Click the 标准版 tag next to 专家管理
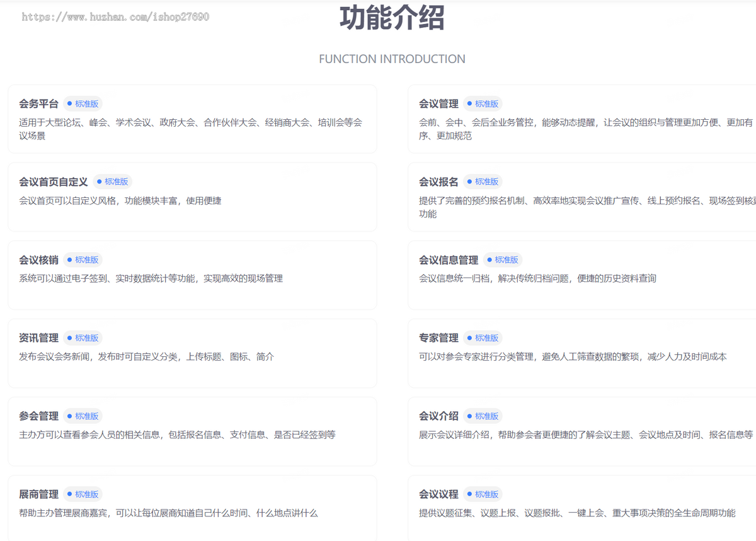 click(x=483, y=338)
